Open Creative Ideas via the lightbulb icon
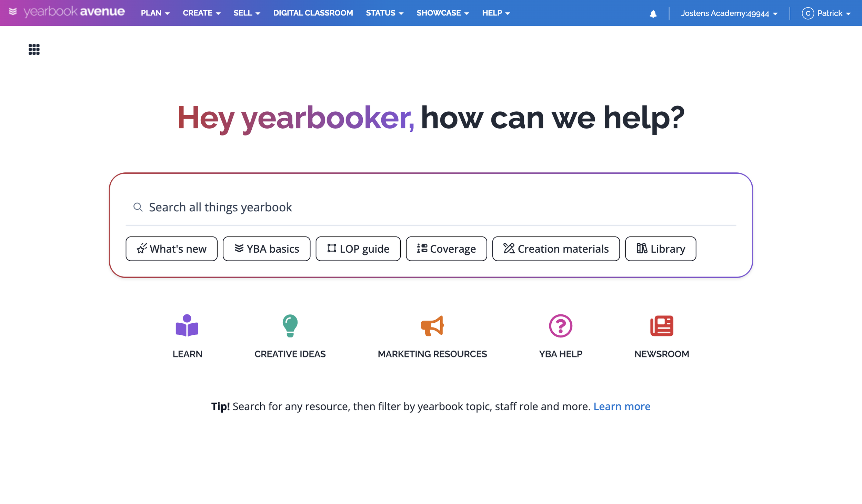The height and width of the screenshot is (504, 862). tap(290, 325)
